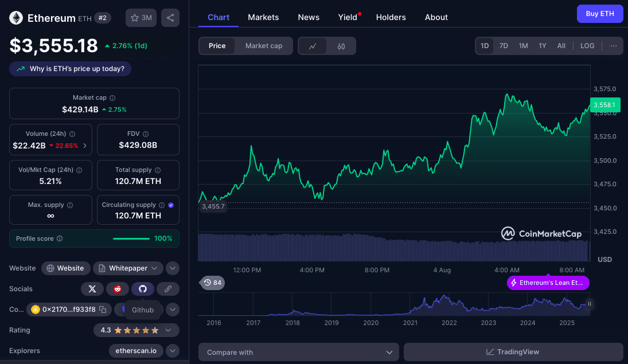628x364 pixels.
Task: Show info for Max. supply
Action: coord(70,205)
